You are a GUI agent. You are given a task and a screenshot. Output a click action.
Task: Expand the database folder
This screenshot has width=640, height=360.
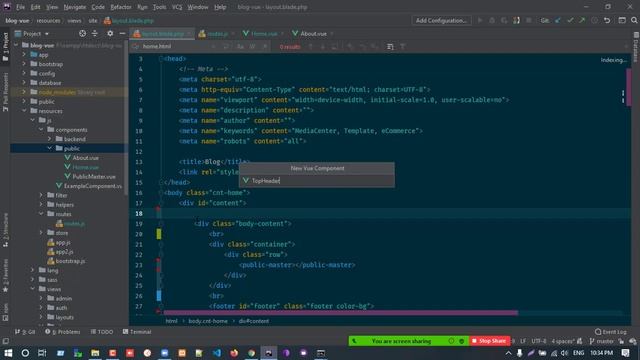coord(24,83)
